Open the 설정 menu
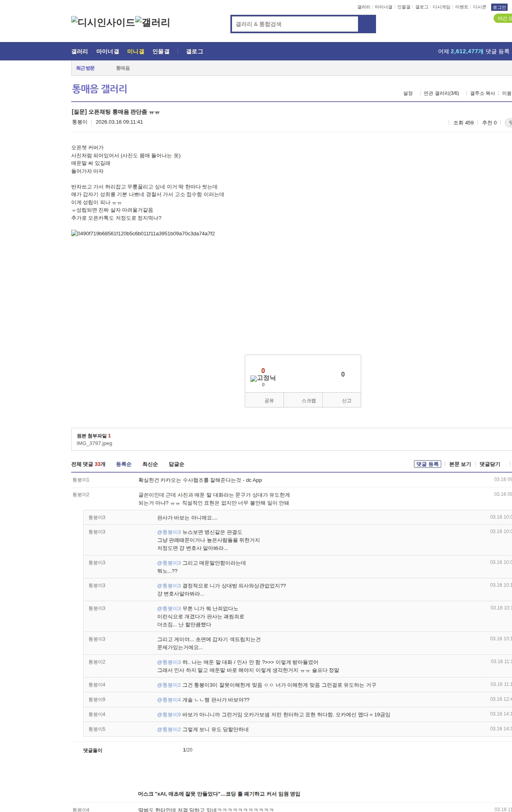Image resolution: width=512 pixels, height=812 pixels. [408, 94]
